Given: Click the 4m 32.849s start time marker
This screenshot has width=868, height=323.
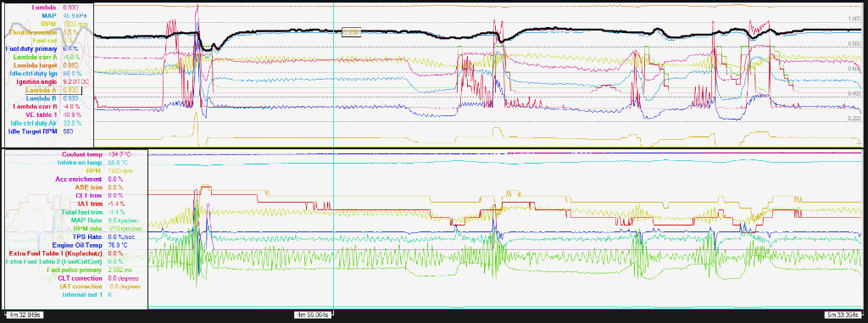Looking at the screenshot, I should coord(25,315).
